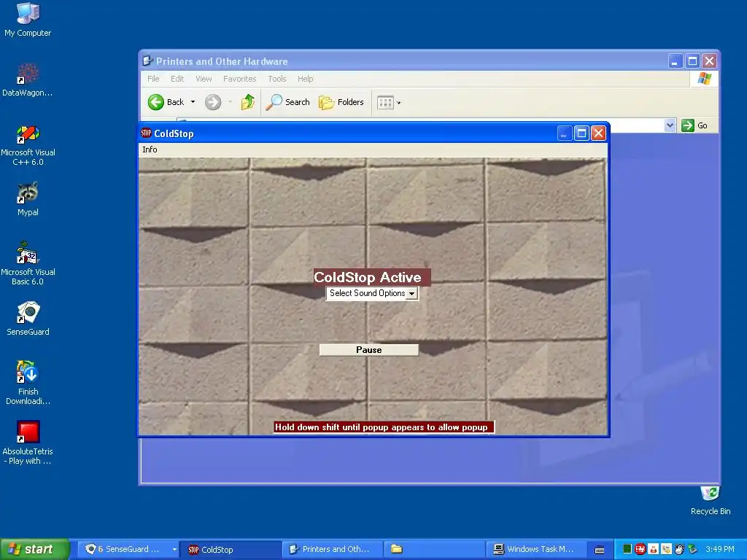Click the Pause button in ColdStop
Screen dimensions: 747x560
pyautogui.click(x=368, y=350)
